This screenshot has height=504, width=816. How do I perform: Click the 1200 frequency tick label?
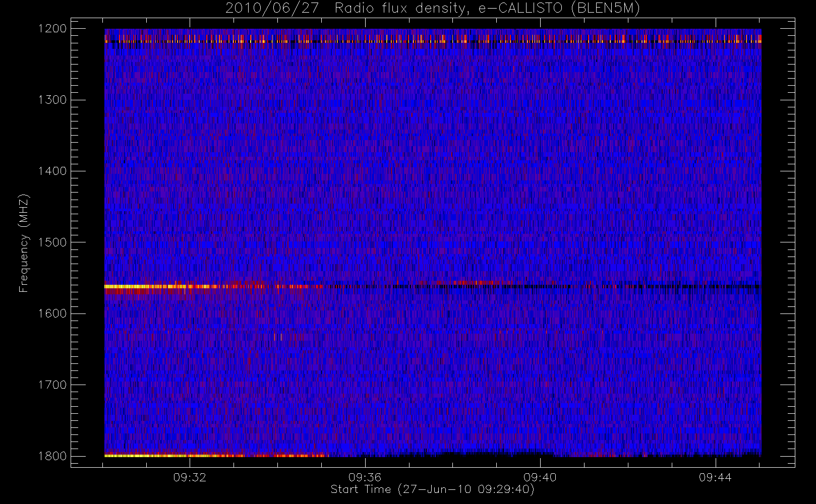pos(52,29)
